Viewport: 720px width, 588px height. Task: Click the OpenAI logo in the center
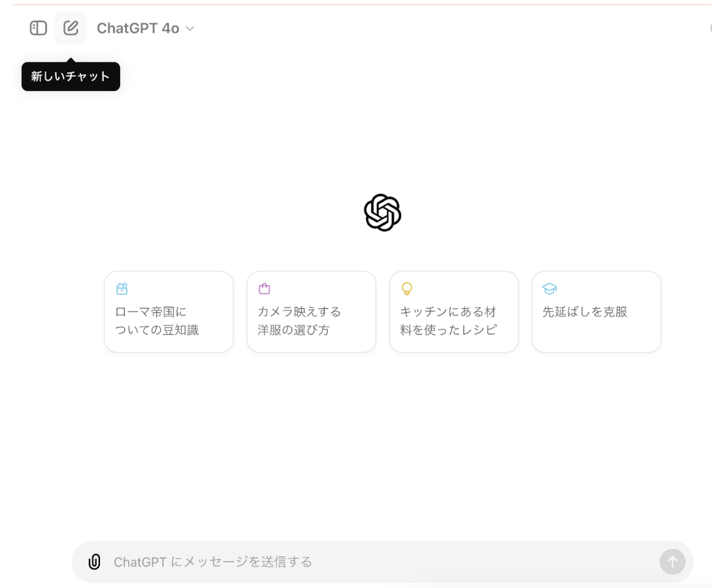point(383,212)
